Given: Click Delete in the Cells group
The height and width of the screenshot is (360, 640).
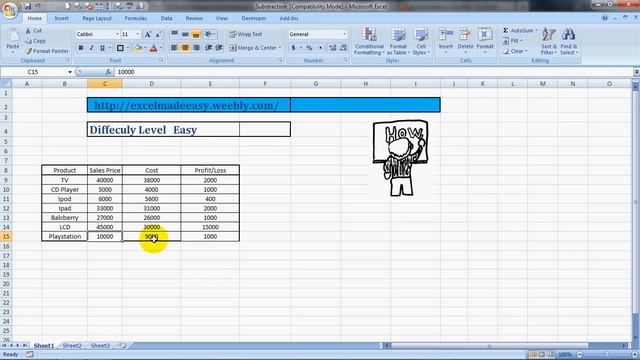Looking at the screenshot, I should coord(465,39).
